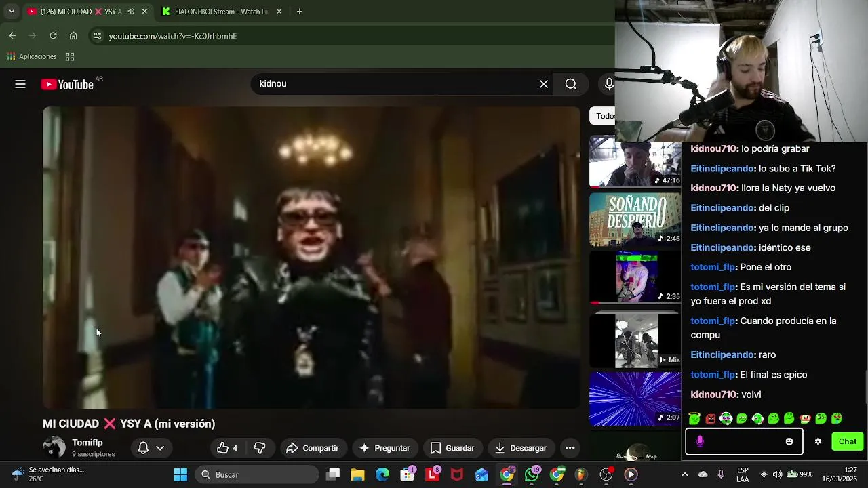Clear the 'kidnou' search text
The width and height of the screenshot is (868, 488).
[x=543, y=84]
